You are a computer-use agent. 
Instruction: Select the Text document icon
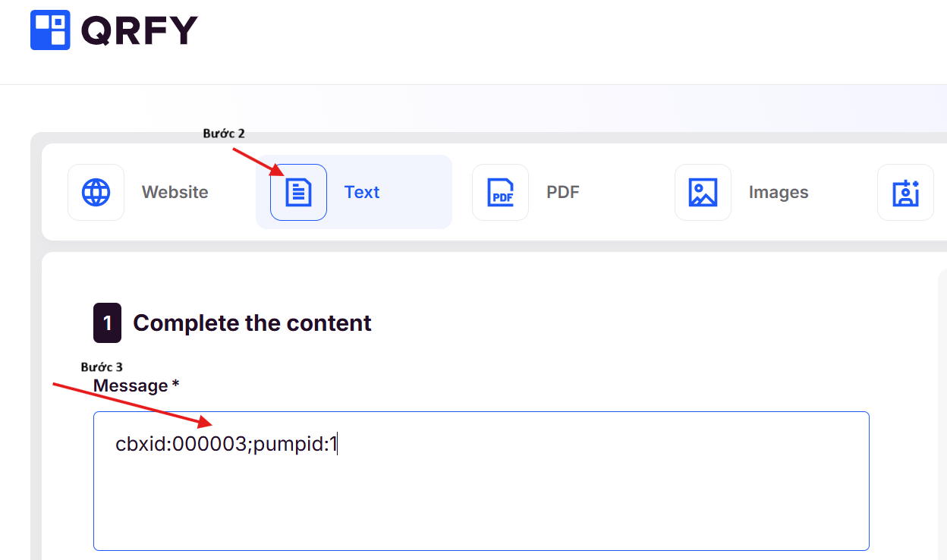(x=298, y=193)
